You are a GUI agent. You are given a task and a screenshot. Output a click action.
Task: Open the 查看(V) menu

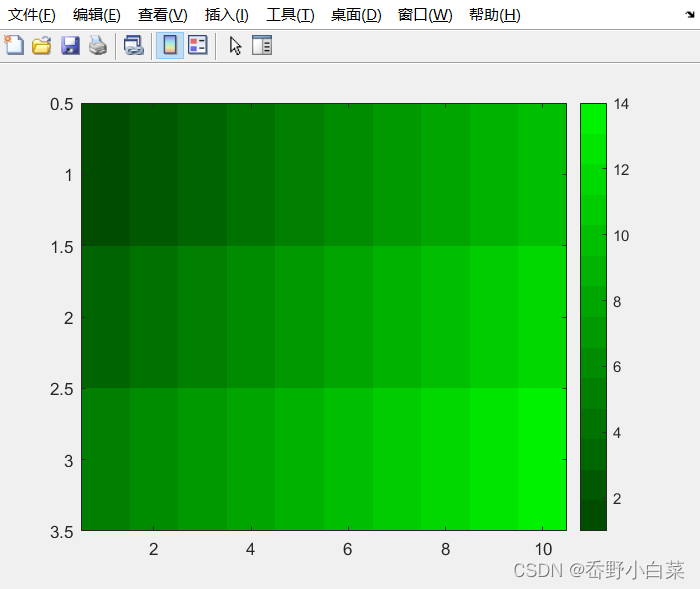[162, 15]
